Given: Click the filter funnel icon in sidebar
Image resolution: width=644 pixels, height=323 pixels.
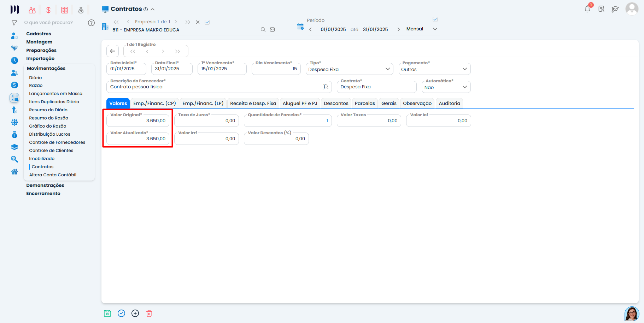Looking at the screenshot, I should click(x=14, y=23).
